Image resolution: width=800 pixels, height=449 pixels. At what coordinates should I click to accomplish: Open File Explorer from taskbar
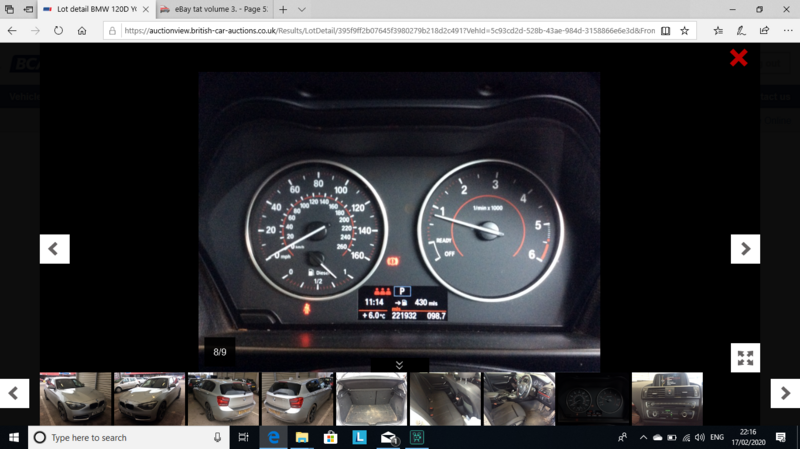click(x=302, y=437)
